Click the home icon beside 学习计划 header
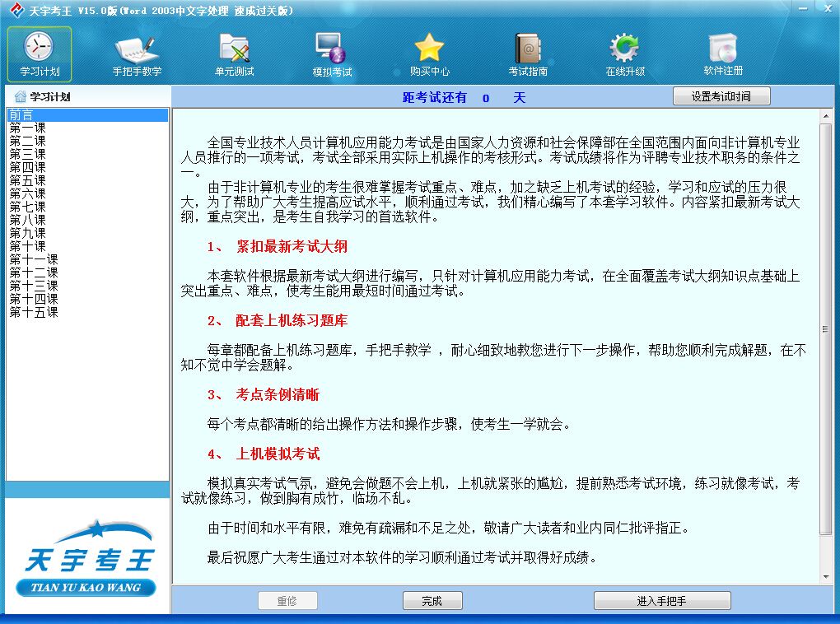 21,96
